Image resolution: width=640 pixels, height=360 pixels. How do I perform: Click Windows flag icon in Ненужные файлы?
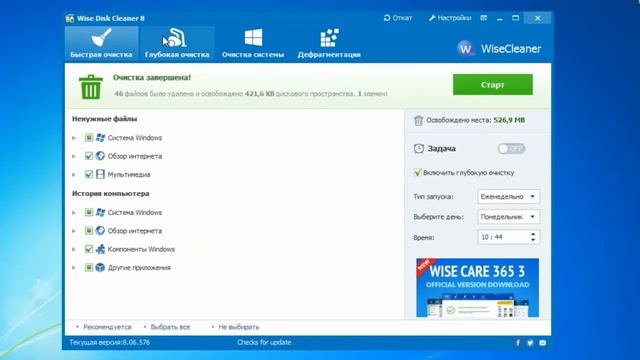100,138
